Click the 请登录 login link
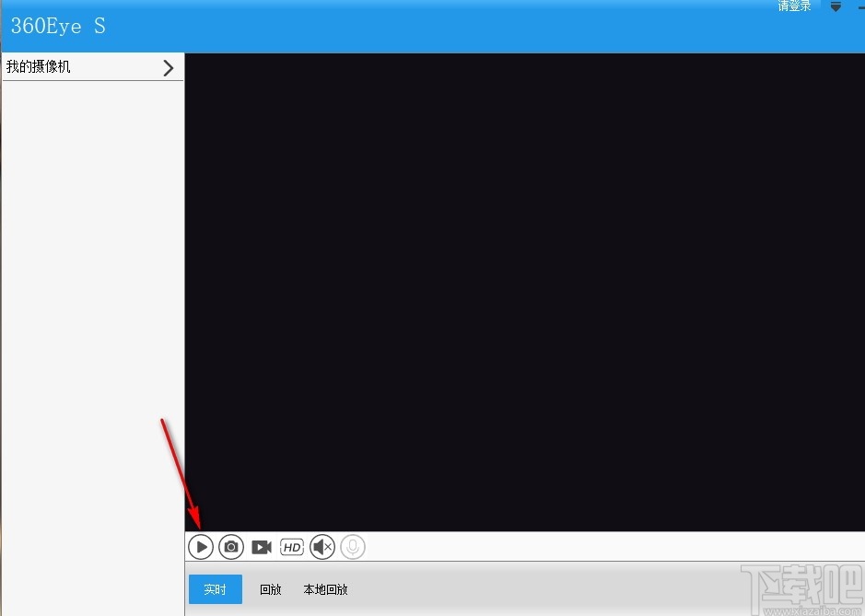 click(794, 6)
